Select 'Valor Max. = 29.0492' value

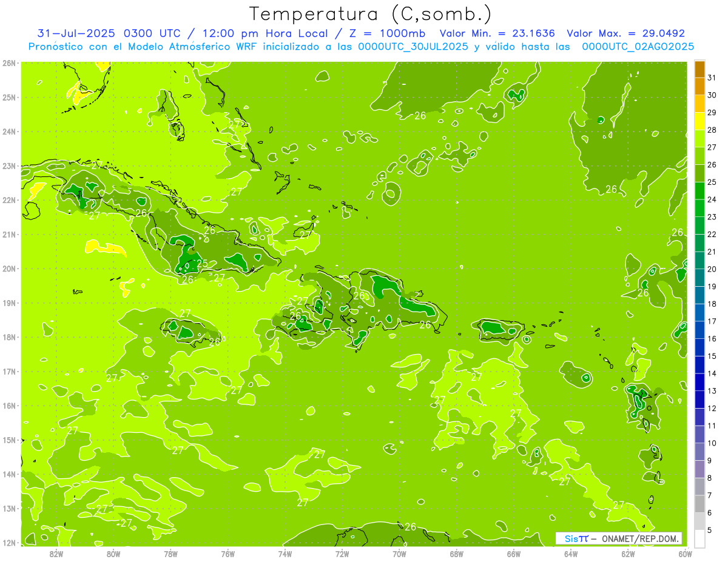pyautogui.click(x=625, y=33)
